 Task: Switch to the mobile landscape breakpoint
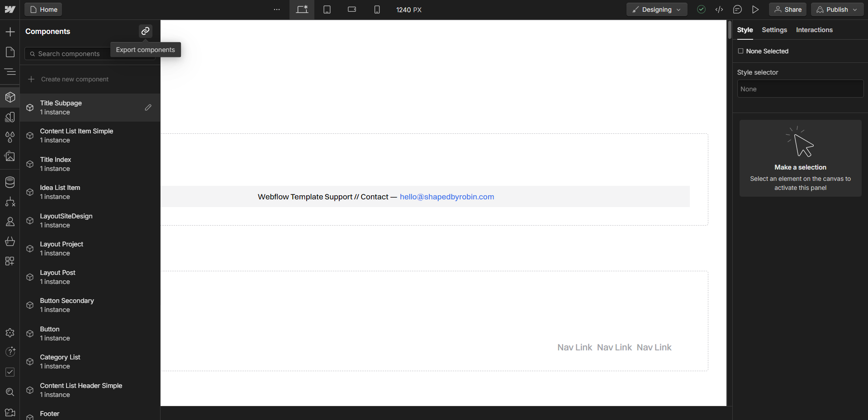(x=352, y=9)
